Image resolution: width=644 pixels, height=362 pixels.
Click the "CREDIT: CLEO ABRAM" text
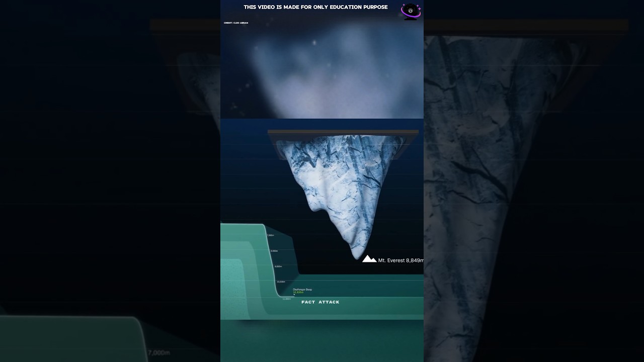(236, 23)
